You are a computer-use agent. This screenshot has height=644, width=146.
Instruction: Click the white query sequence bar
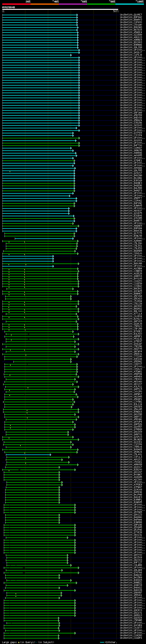pos(60,10)
